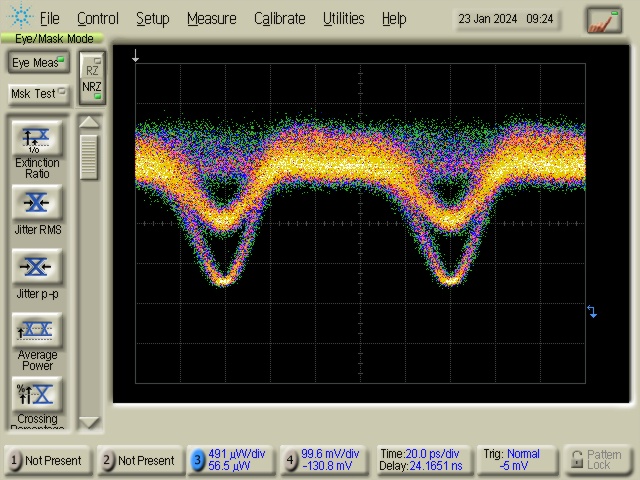
Task: Click the Extinction Ratio measurement icon
Action: point(37,138)
